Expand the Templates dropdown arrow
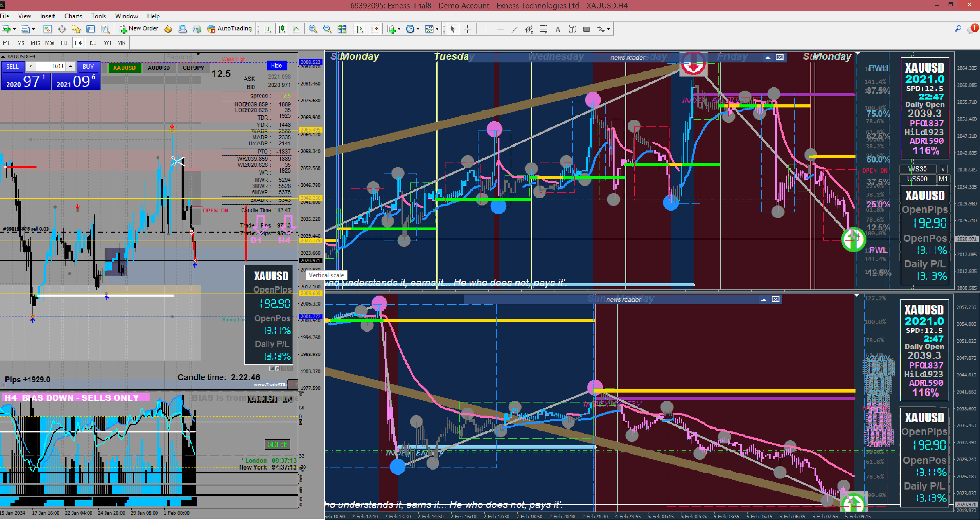980x521 pixels. click(437, 29)
